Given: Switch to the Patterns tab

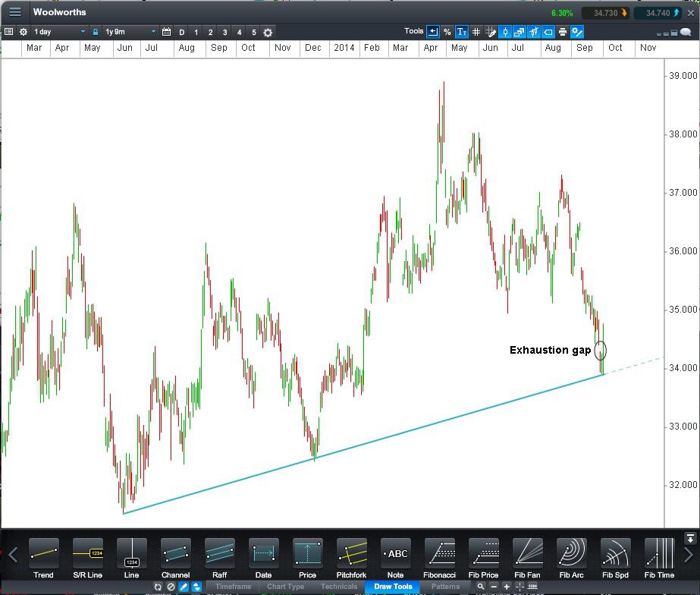Looking at the screenshot, I should (445, 587).
